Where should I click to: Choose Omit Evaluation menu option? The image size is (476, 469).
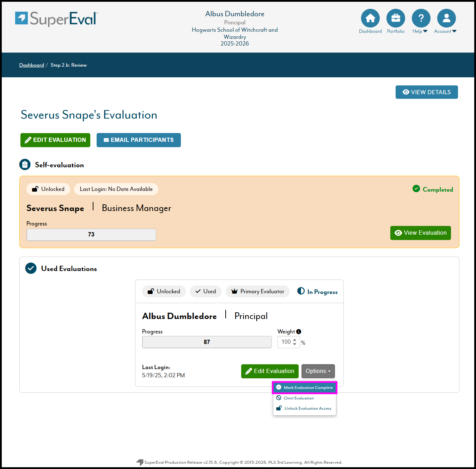tap(299, 398)
